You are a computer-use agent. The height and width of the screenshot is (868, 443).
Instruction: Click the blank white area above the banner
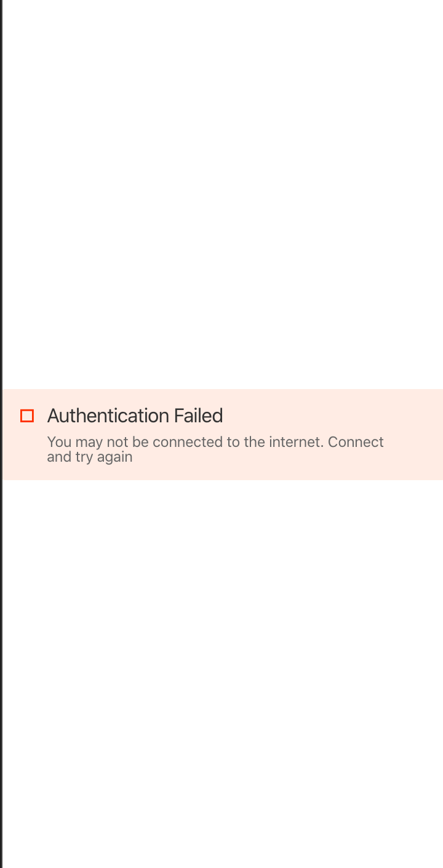221,194
